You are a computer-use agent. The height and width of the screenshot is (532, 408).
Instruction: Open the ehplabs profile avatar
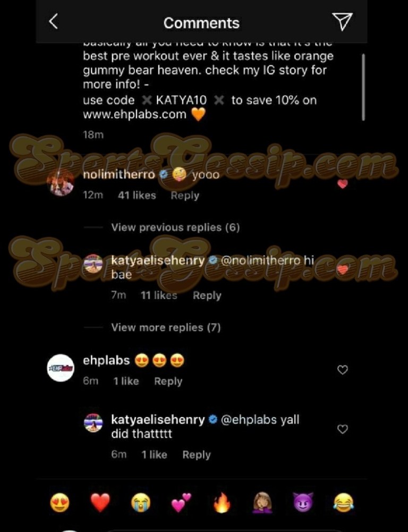click(x=61, y=368)
